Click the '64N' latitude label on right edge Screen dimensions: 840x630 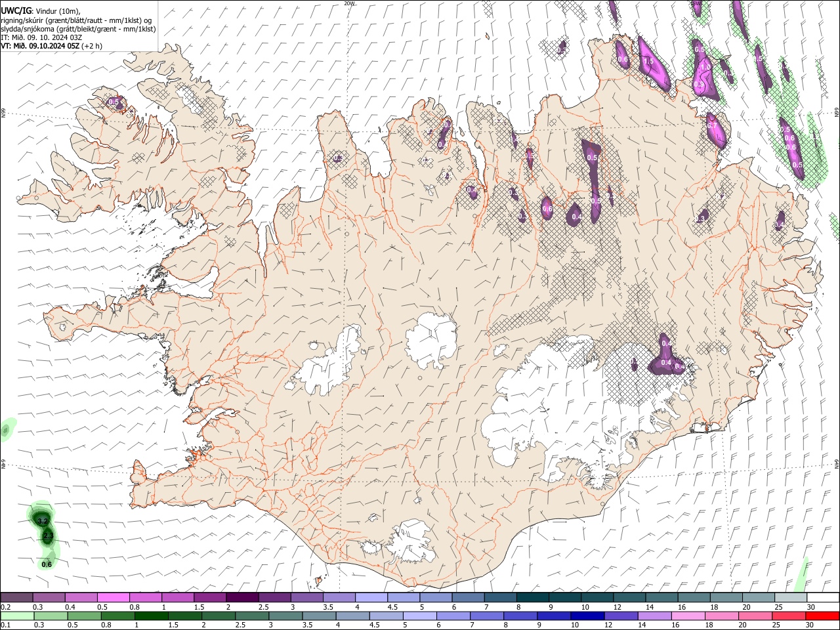[837, 463]
